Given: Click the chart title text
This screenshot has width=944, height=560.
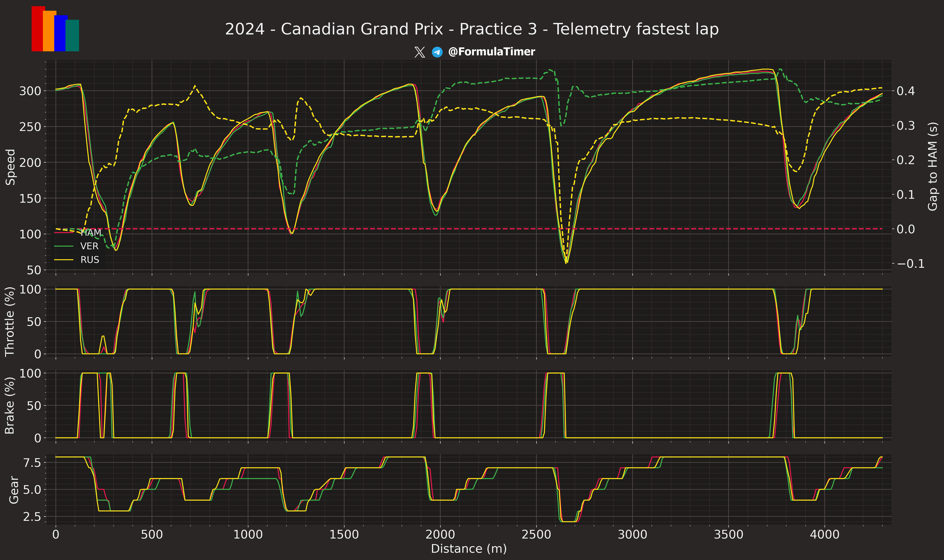Looking at the screenshot, I should click(472, 29).
